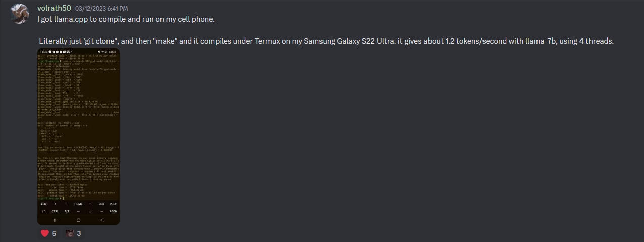644x242 pixels.
Task: Click the PGDN key in the Termux screenshot
Action: pyautogui.click(x=113, y=211)
